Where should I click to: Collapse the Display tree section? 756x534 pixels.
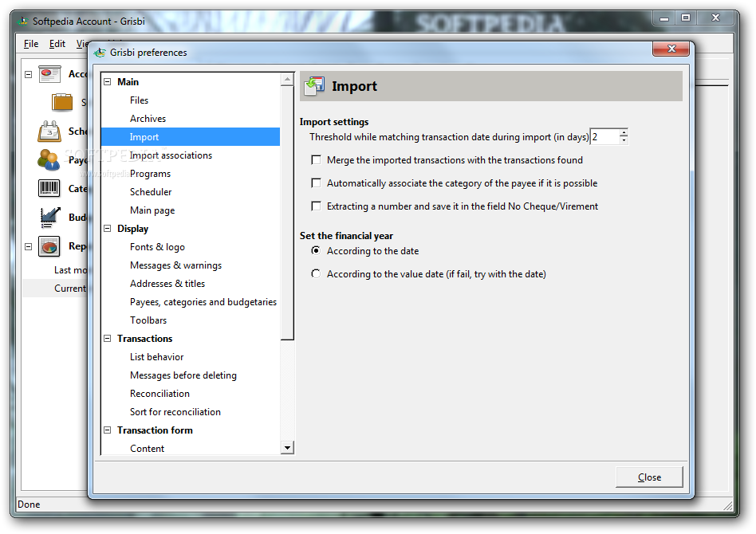[x=108, y=229]
